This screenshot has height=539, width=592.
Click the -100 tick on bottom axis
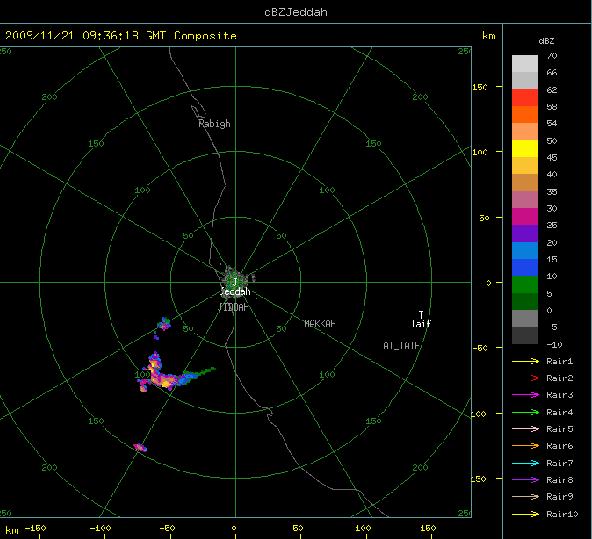tap(101, 528)
